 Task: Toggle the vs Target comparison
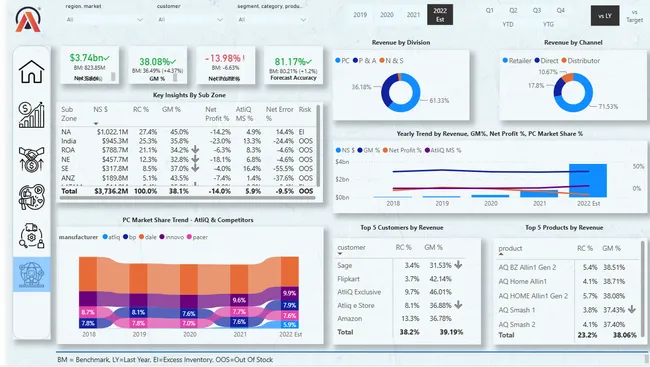635,16
